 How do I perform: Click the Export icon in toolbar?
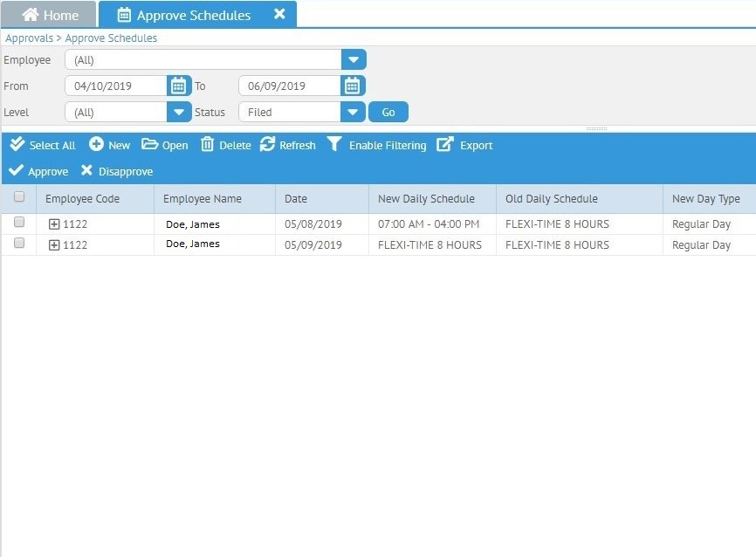[x=445, y=145]
